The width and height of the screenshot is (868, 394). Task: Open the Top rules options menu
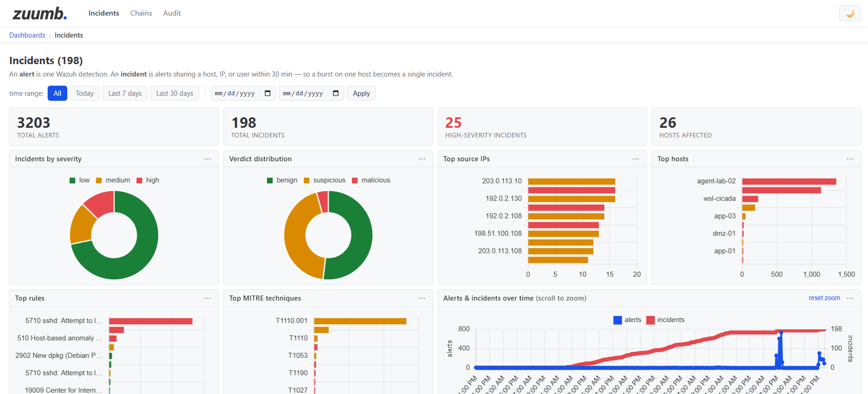pyautogui.click(x=208, y=298)
